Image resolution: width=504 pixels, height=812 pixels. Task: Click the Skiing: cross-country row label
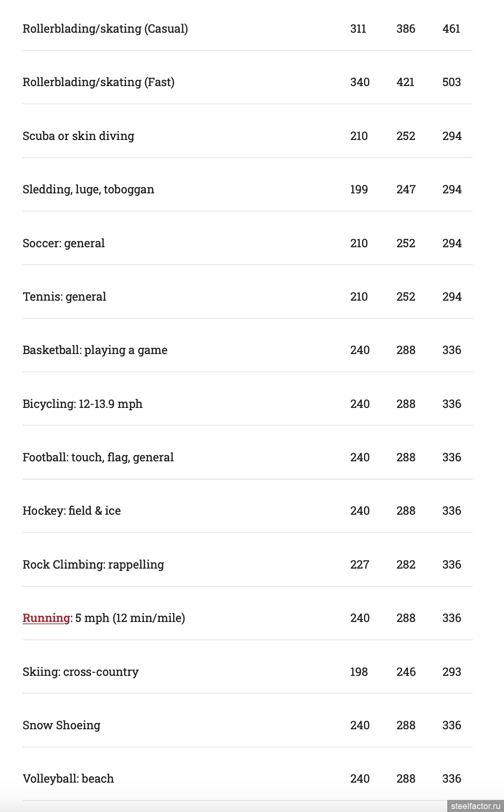tap(81, 672)
